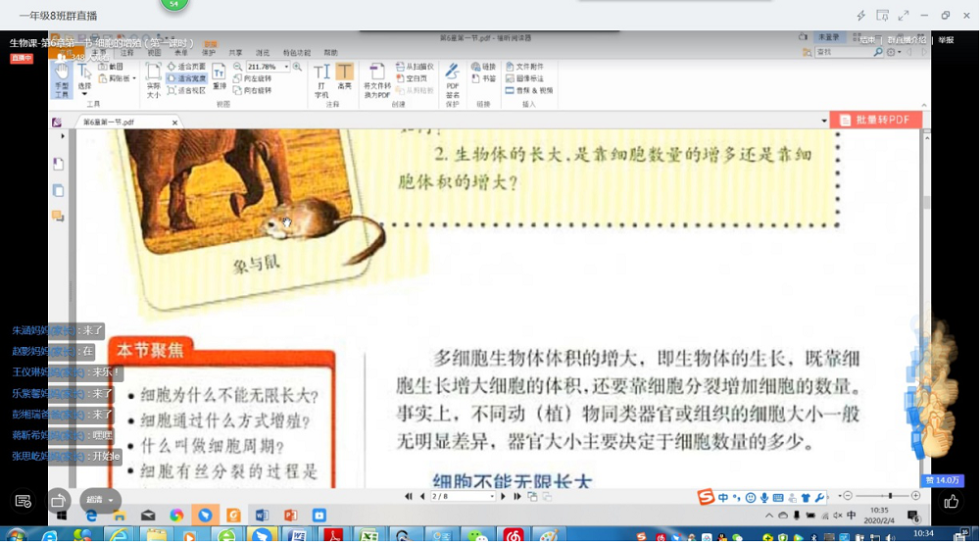The height and width of the screenshot is (542, 980).
Task: Expand the left navigation panel arrow
Action: tap(62, 135)
